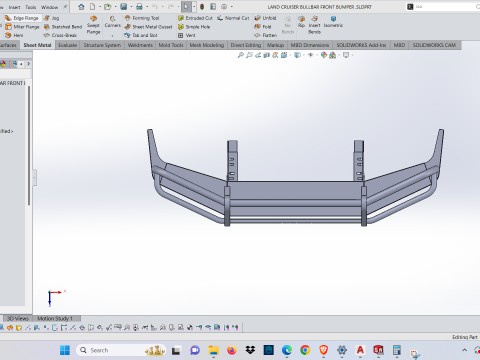
Task: Click the Previous View icon
Action: click(x=258, y=55)
